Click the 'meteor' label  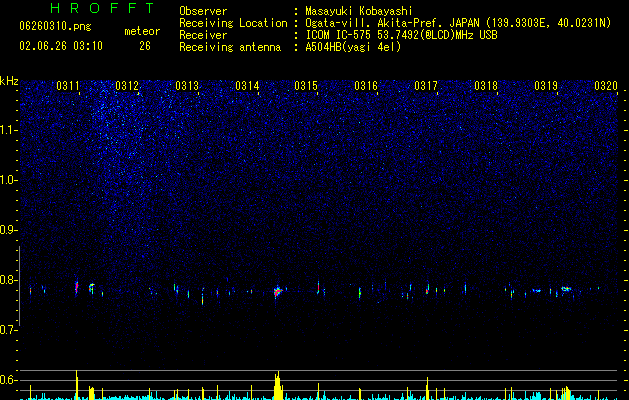coord(142,31)
